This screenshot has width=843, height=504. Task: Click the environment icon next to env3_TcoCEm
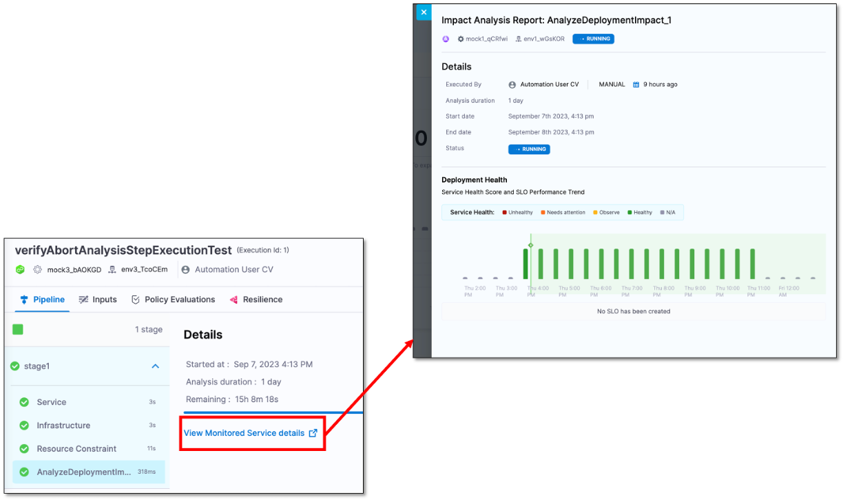[112, 270]
